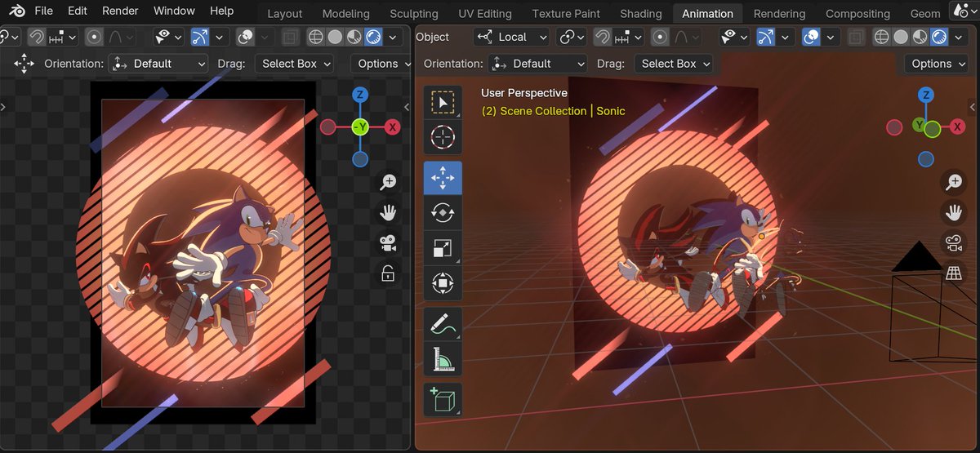Switch left viewport to rendered shading
Viewport: 980px width, 453px height.
point(372,37)
